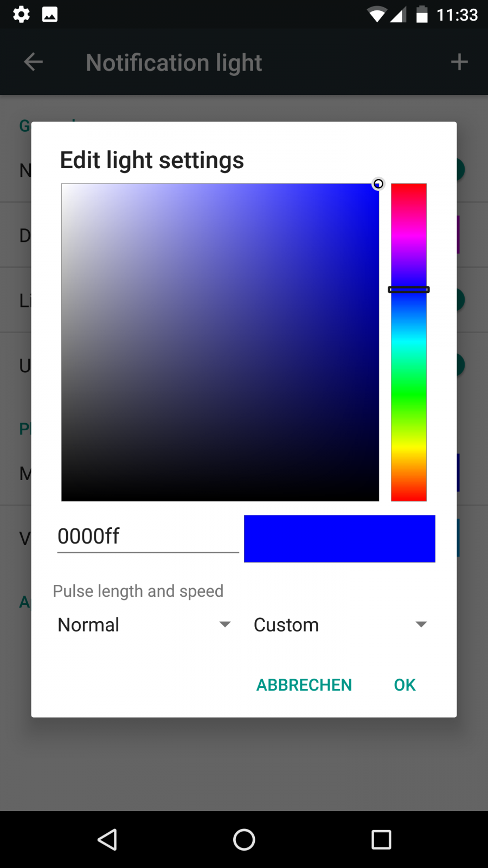Open the recent apps square button
The width and height of the screenshot is (488, 868).
pyautogui.click(x=381, y=839)
